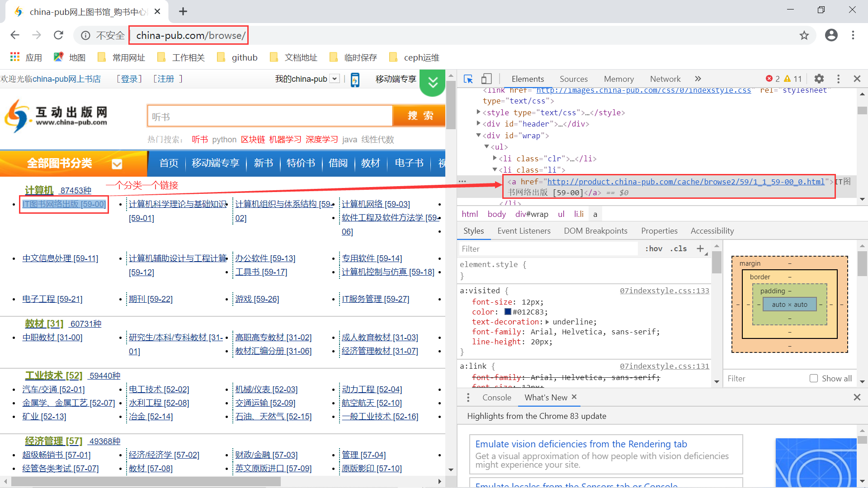Open the DevTools customize menu
Screen dimensions: 868x488
point(838,79)
